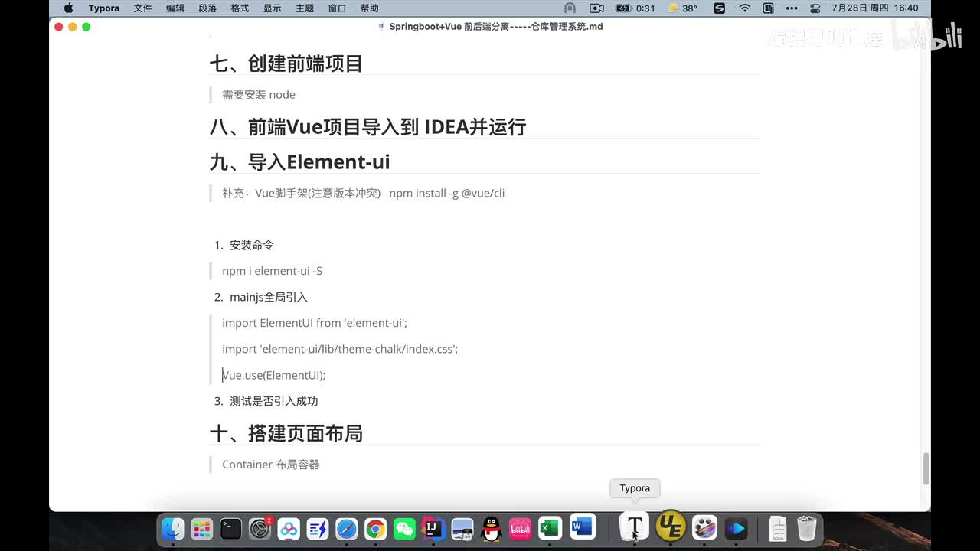Image resolution: width=980 pixels, height=551 pixels.
Task: Click the Typora icon in the dock
Action: pyautogui.click(x=635, y=527)
